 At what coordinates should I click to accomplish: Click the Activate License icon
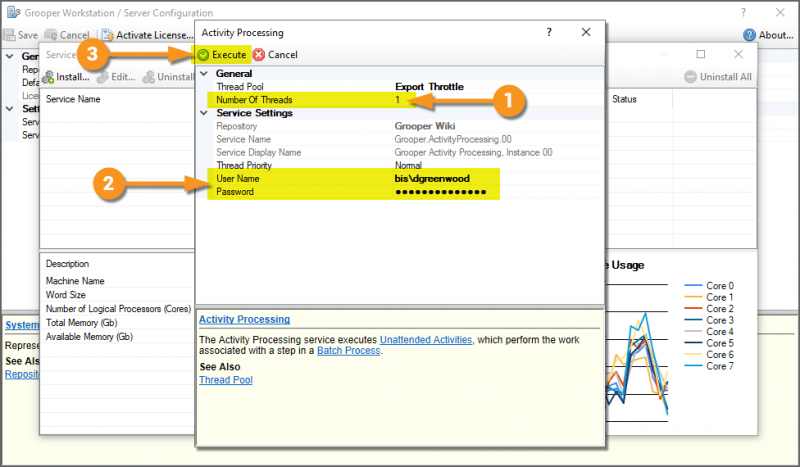108,35
